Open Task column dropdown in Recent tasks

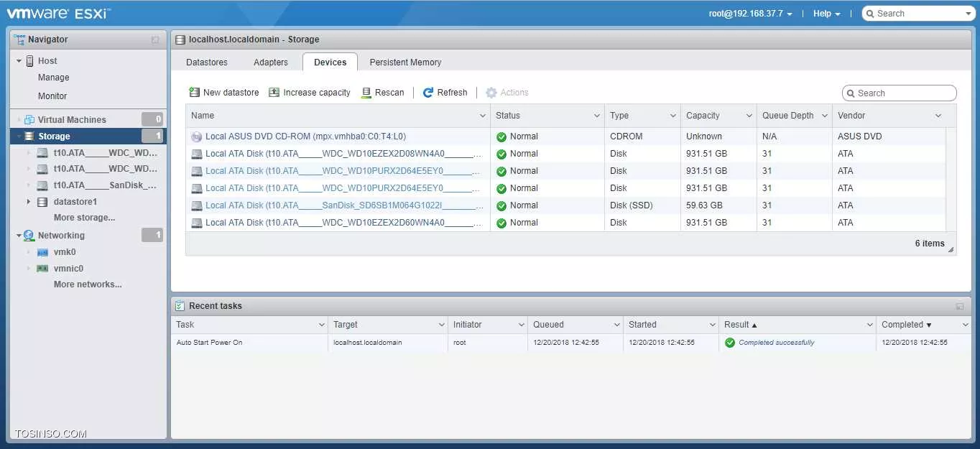[x=322, y=325]
